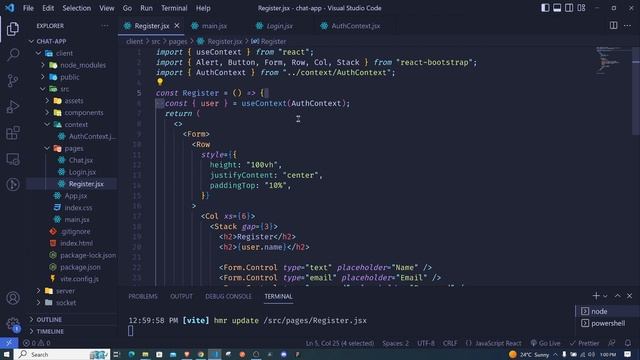Collapse the pages folder

(47, 148)
